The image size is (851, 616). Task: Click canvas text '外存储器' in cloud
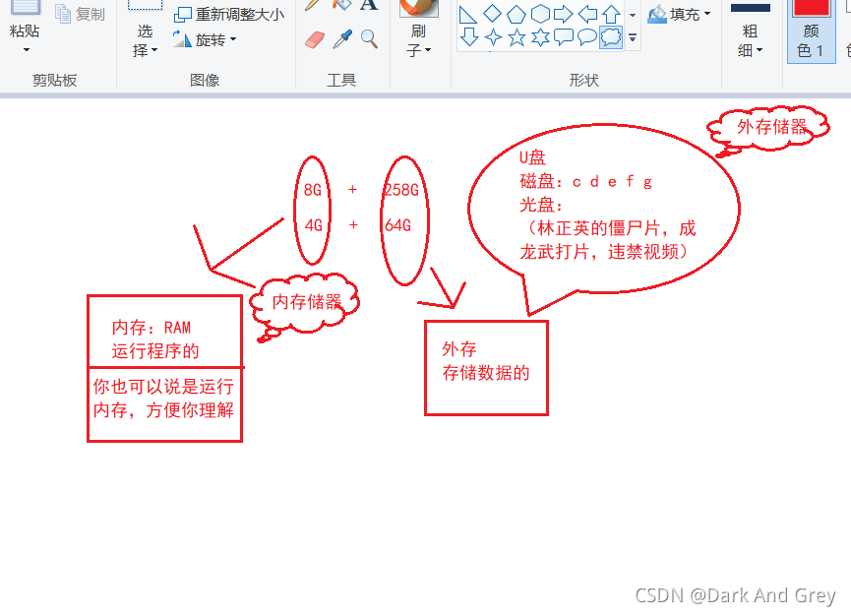[x=772, y=127]
